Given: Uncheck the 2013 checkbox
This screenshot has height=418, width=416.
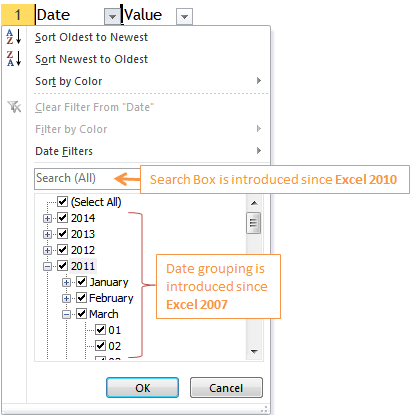Looking at the screenshot, I should (x=62, y=234).
